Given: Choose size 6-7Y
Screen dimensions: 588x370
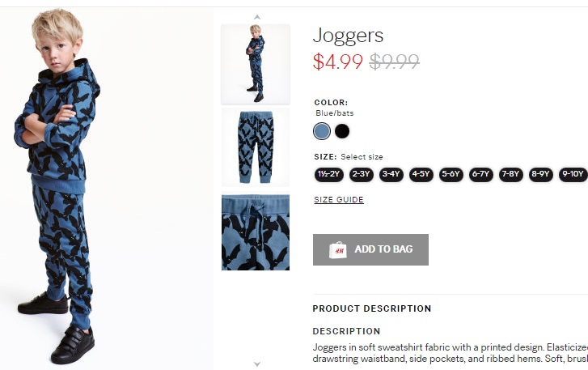Looking at the screenshot, I should [481, 175].
